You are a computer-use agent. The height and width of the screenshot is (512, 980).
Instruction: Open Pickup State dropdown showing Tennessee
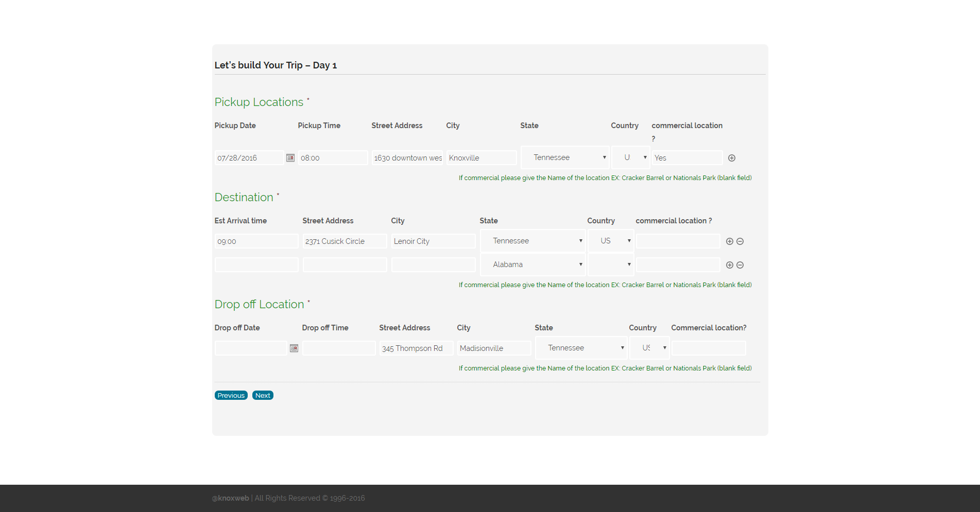565,157
